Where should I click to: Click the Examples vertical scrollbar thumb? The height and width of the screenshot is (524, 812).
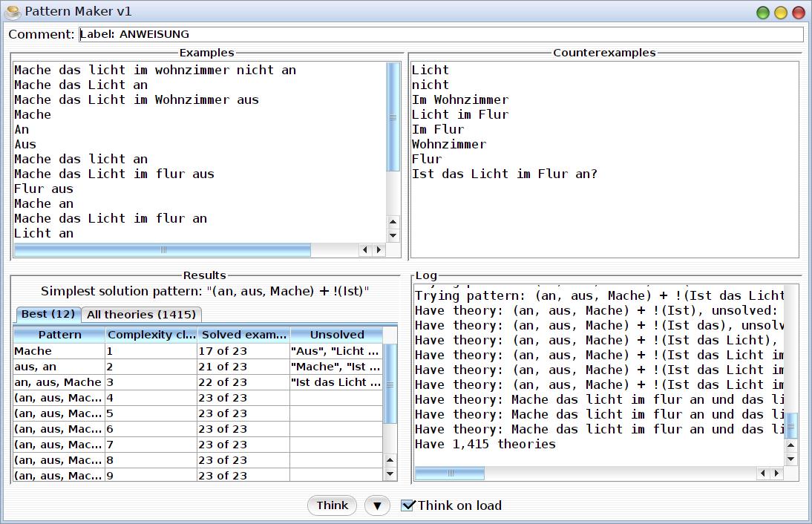pos(393,117)
